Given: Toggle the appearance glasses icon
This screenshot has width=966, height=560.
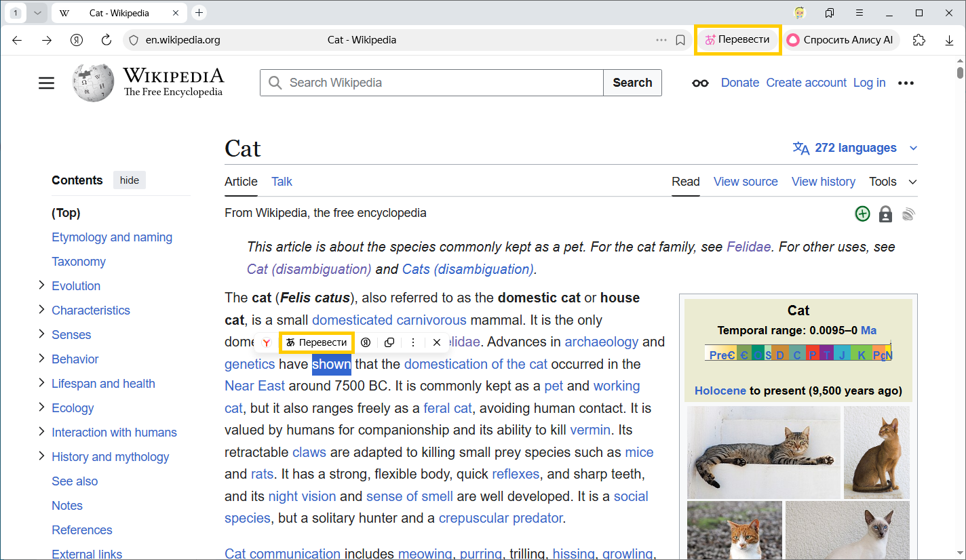Looking at the screenshot, I should click(700, 83).
